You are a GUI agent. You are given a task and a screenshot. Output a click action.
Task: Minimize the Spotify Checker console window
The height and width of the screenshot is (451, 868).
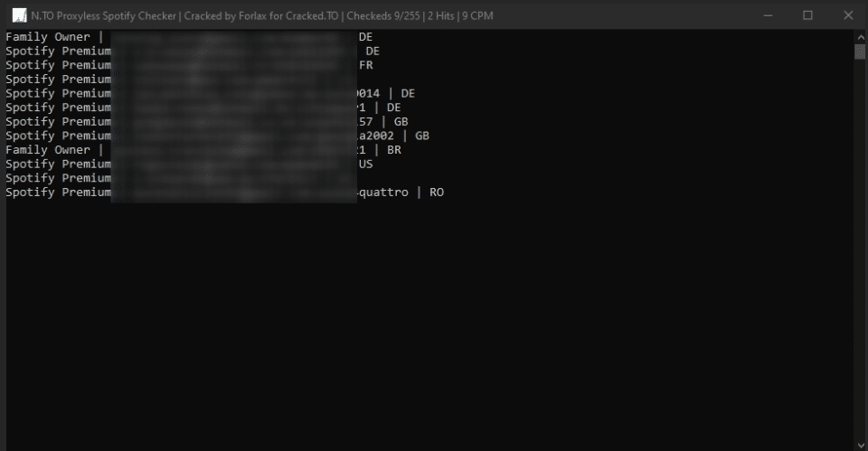point(768,15)
